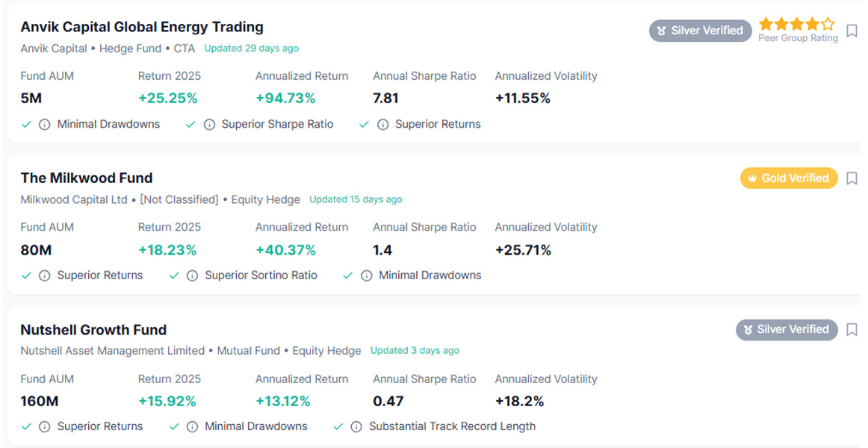Click the Superior Sharpe Ratio label
Image resolution: width=868 pixels, height=448 pixels.
click(277, 125)
